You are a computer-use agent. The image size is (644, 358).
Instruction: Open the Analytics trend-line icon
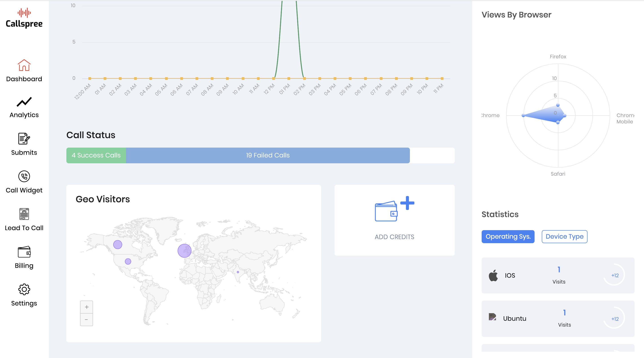pos(24,101)
